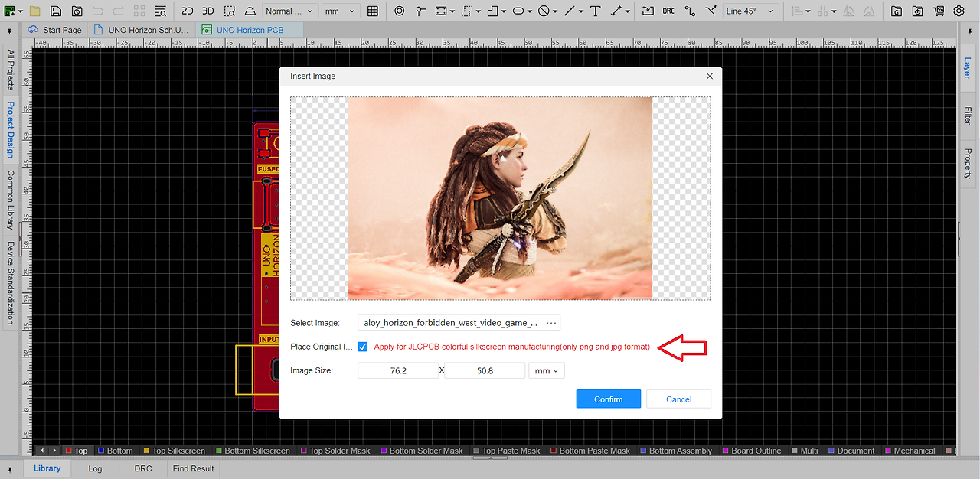Open the Settings gear icon
Viewport: 980px width, 479px height.
(x=959, y=11)
